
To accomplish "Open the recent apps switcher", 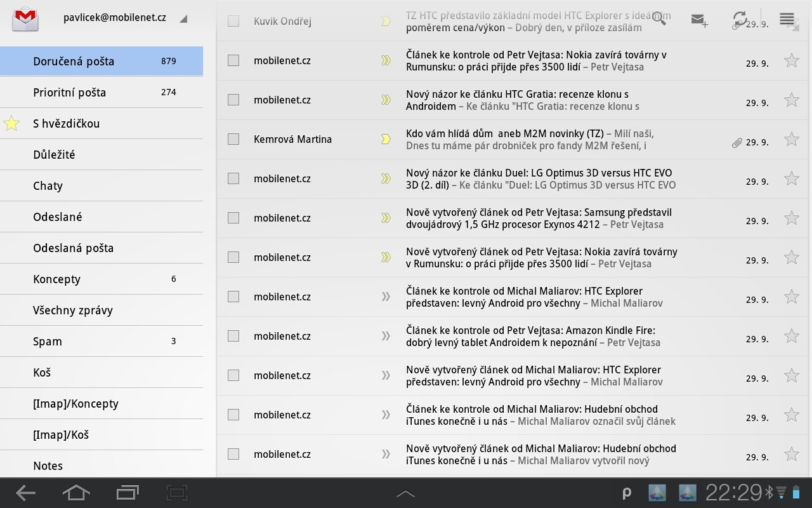I will point(128,493).
